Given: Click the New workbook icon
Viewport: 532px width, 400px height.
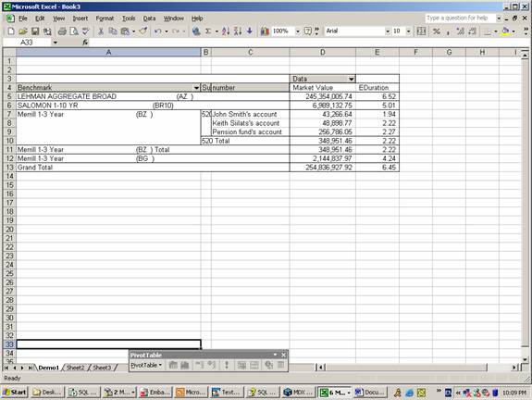Looking at the screenshot, I should point(11,31).
